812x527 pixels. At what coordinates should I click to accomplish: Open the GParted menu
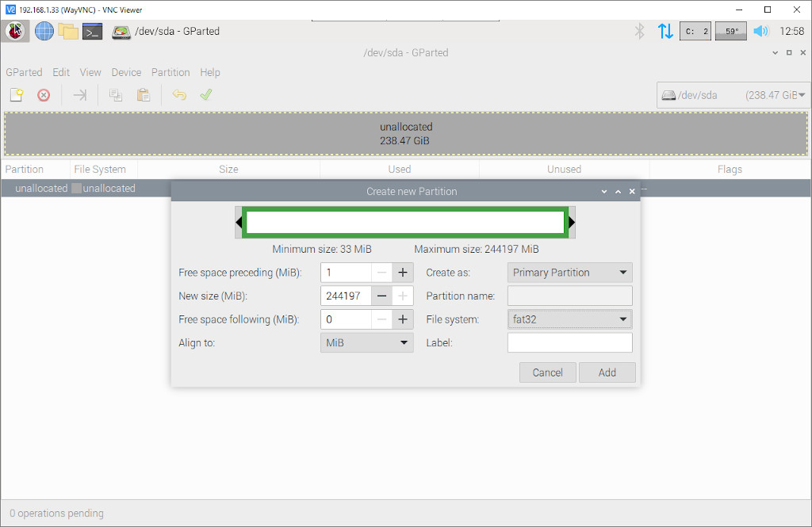[24, 72]
